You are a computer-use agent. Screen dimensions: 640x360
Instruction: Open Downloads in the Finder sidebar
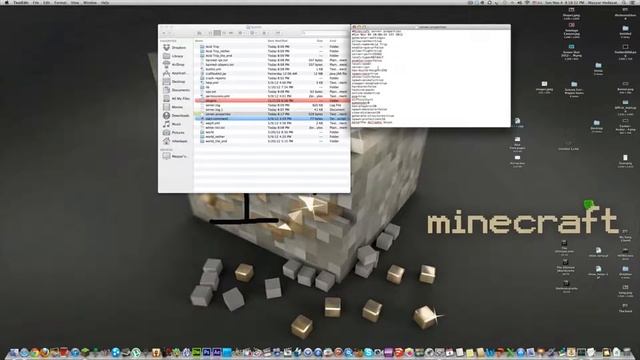click(176, 116)
